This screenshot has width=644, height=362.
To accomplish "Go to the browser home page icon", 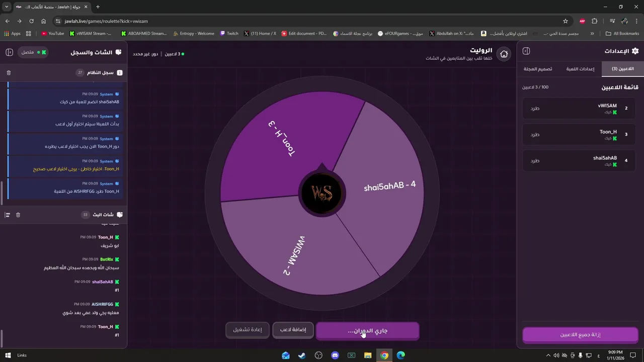I will click(44, 21).
